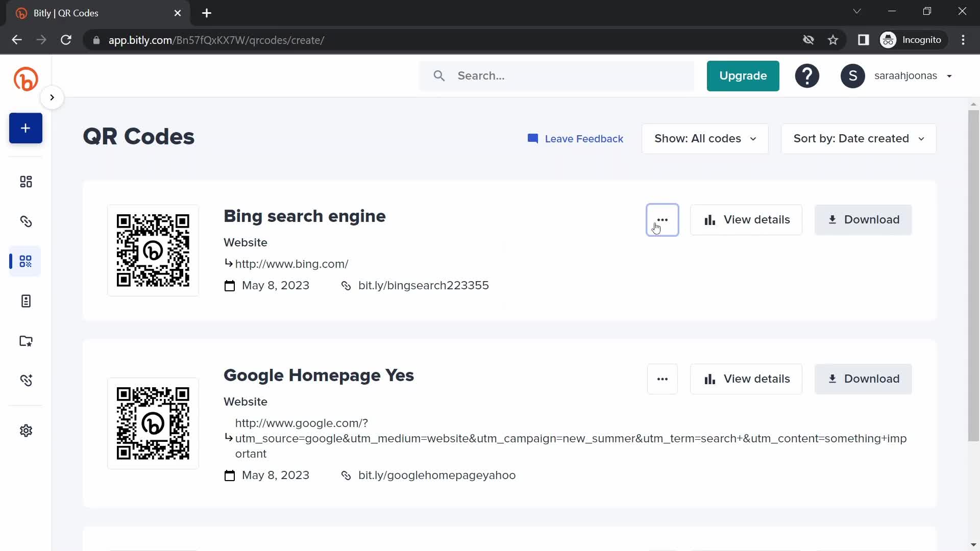The height and width of the screenshot is (551, 980).
Task: Download the Bing search engine QR code
Action: pos(863,220)
